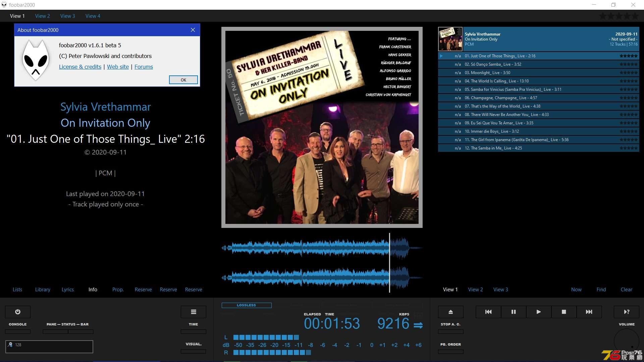This screenshot has width=644, height=362.
Task: Click the Play button
Action: pyautogui.click(x=539, y=312)
